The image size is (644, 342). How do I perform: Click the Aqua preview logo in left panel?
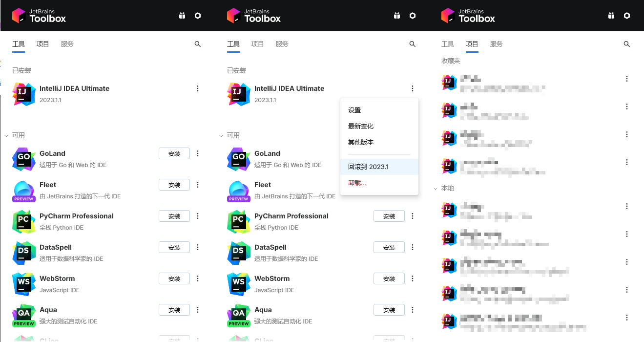click(x=24, y=316)
